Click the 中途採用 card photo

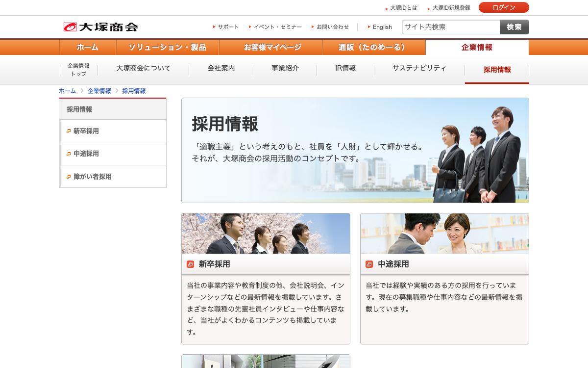click(444, 234)
